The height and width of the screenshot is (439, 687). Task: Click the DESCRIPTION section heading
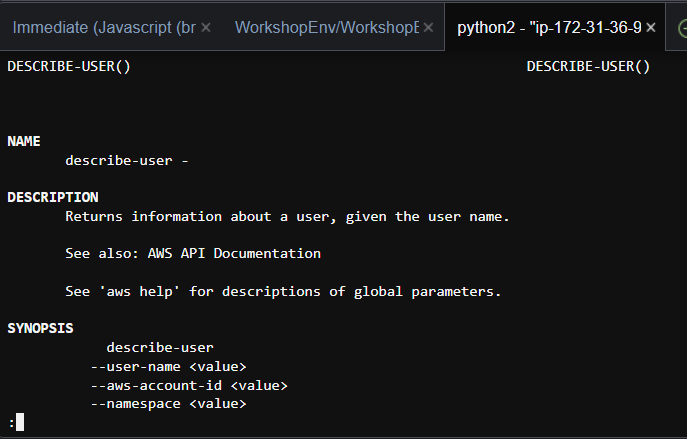coord(53,197)
